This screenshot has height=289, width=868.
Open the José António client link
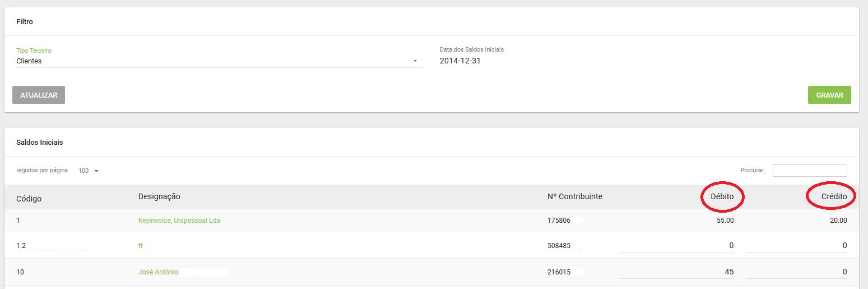[x=158, y=272]
